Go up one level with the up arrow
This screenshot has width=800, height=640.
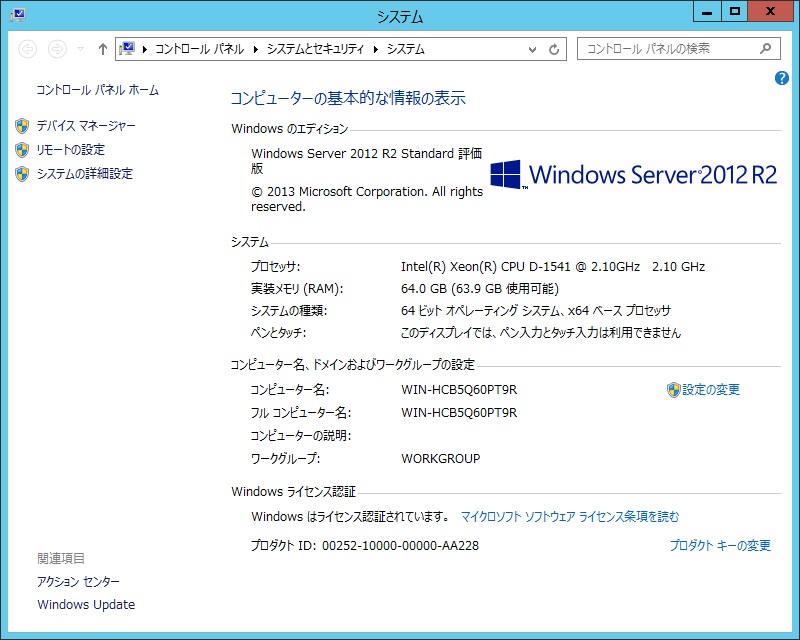click(102, 49)
